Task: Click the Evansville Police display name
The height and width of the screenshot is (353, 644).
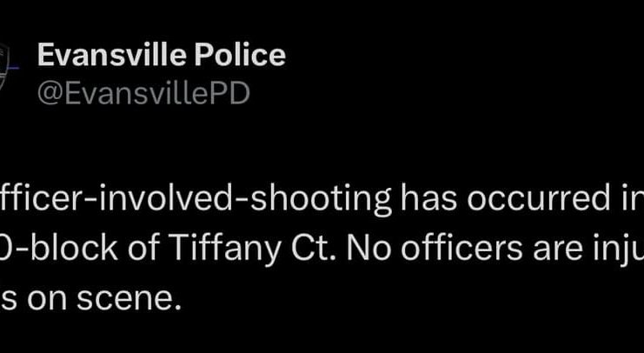Action: tap(162, 55)
